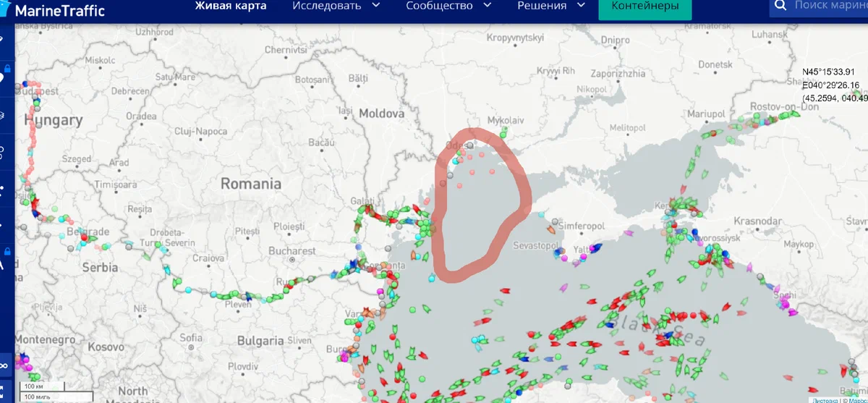Image resolution: width=868 pixels, height=403 pixels.
Task: Select the grey vessel marker near Simferopol
Action: click(555, 221)
